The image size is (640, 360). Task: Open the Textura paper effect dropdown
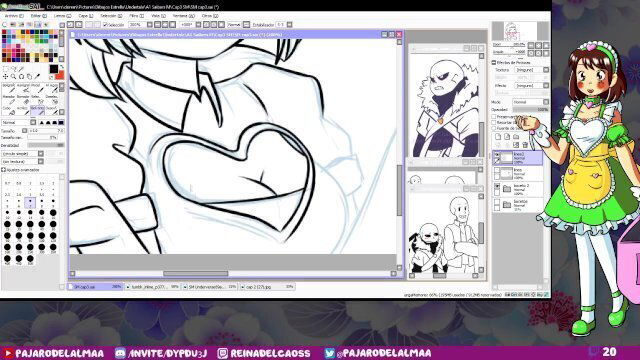pos(546,70)
